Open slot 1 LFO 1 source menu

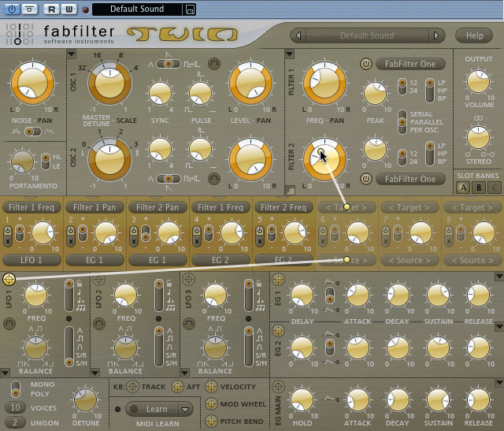click(31, 260)
